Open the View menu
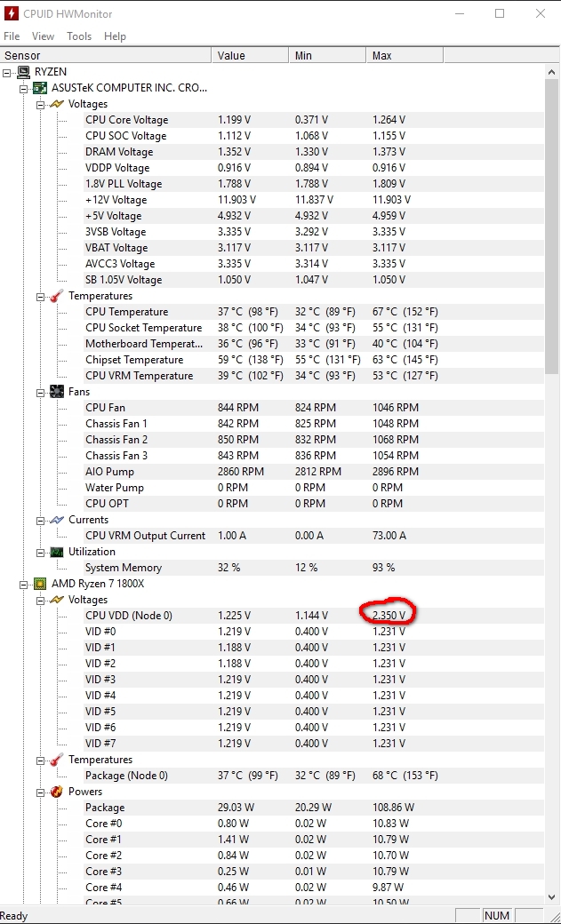Screen dimensions: 561x924 43,36
